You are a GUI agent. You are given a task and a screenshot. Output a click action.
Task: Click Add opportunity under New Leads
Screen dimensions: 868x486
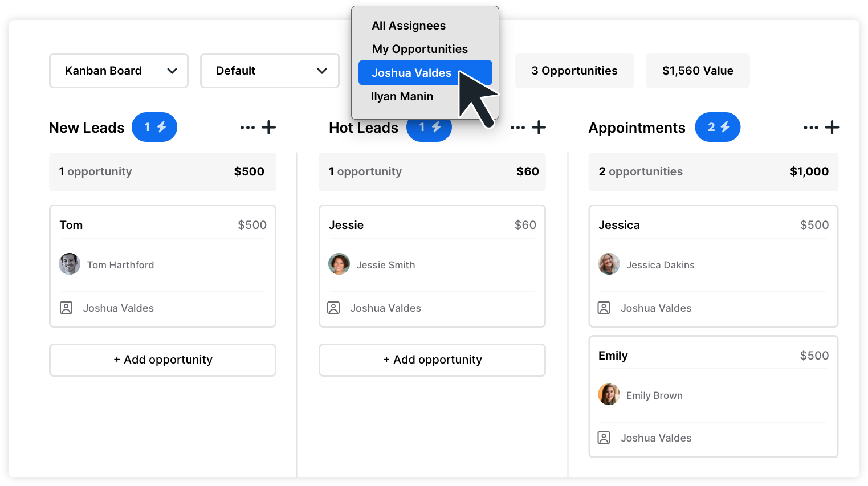pyautogui.click(x=162, y=360)
